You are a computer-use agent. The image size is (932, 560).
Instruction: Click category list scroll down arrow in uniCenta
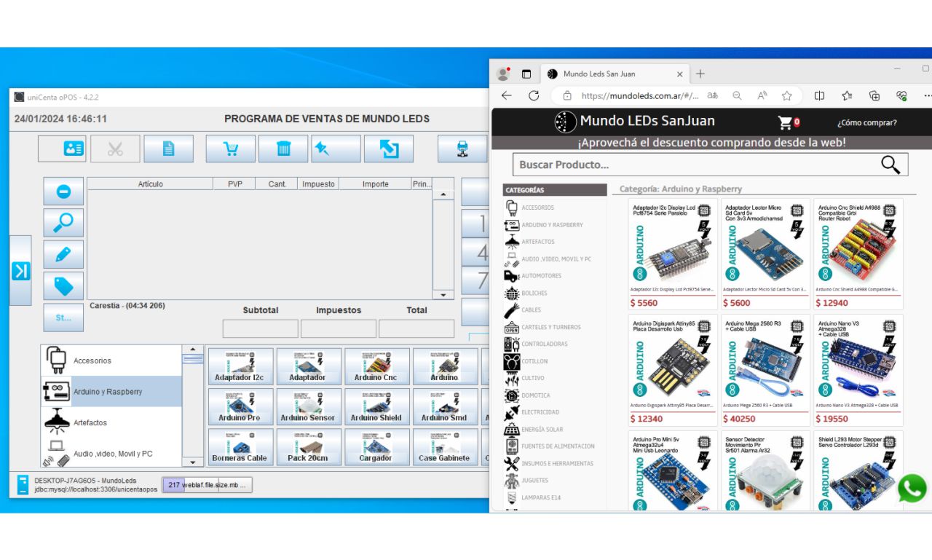tap(192, 462)
